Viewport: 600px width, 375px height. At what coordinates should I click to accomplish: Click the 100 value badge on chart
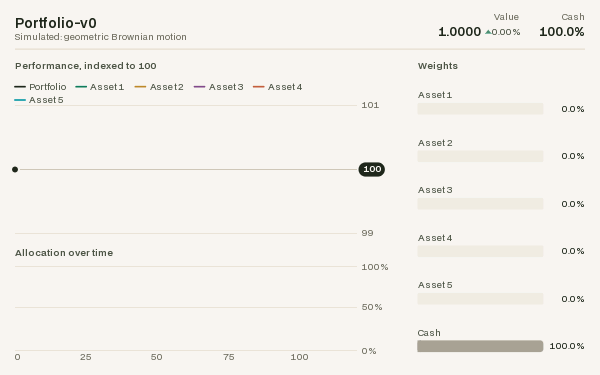point(372,169)
